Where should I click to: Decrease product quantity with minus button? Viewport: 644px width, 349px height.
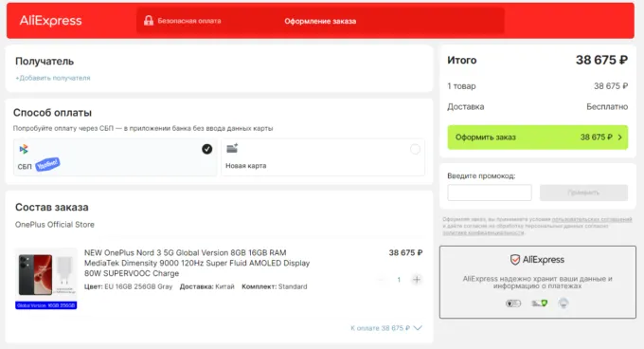[381, 280]
